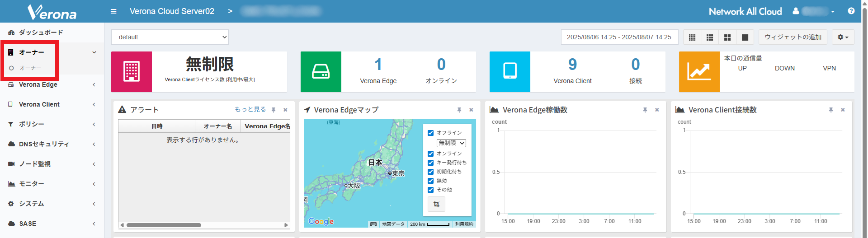Select the オーナー sub-item in sidebar
Viewport: 868px width, 238px height.
coord(30,68)
